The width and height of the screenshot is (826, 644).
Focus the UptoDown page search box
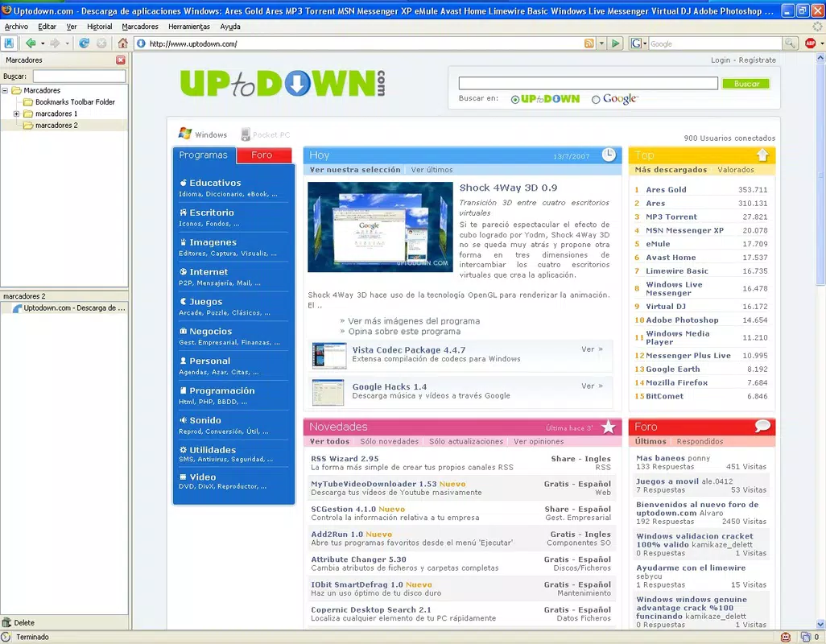588,83
